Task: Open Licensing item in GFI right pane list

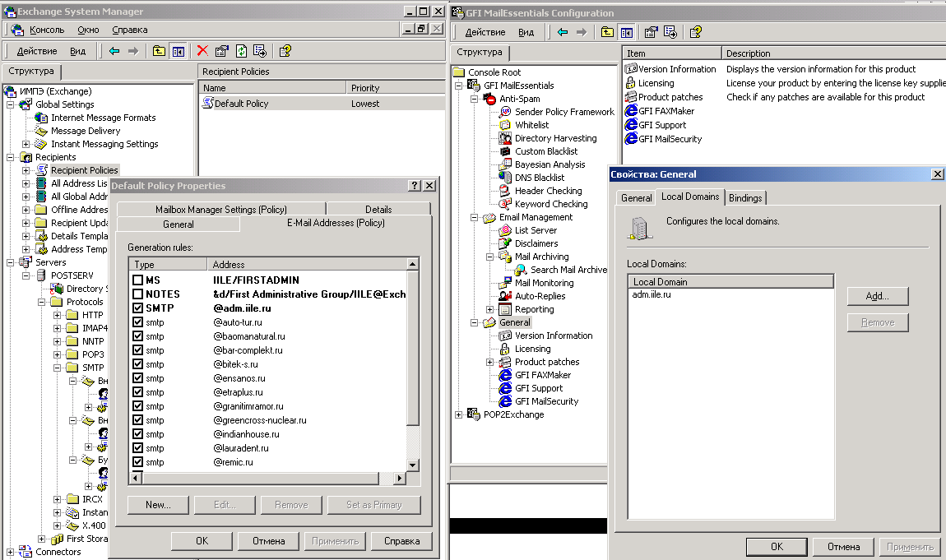Action: click(x=656, y=84)
